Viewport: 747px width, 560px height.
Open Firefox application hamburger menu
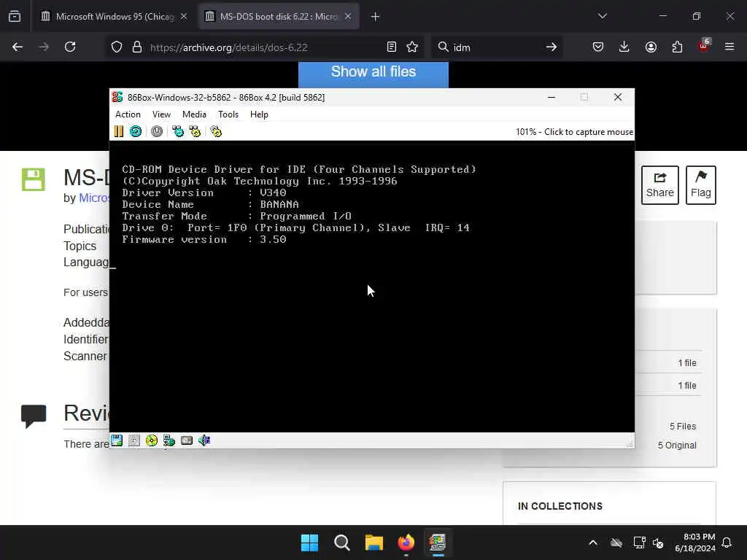click(x=729, y=47)
